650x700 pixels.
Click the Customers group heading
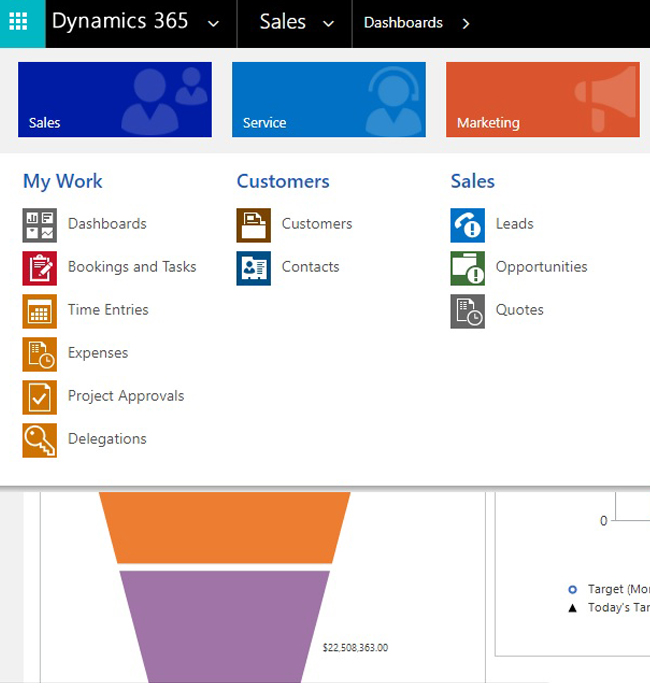click(283, 181)
